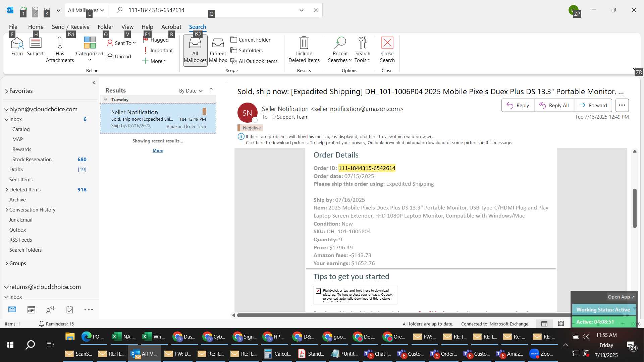
Task: Open the File menu
Action: pos(13,27)
